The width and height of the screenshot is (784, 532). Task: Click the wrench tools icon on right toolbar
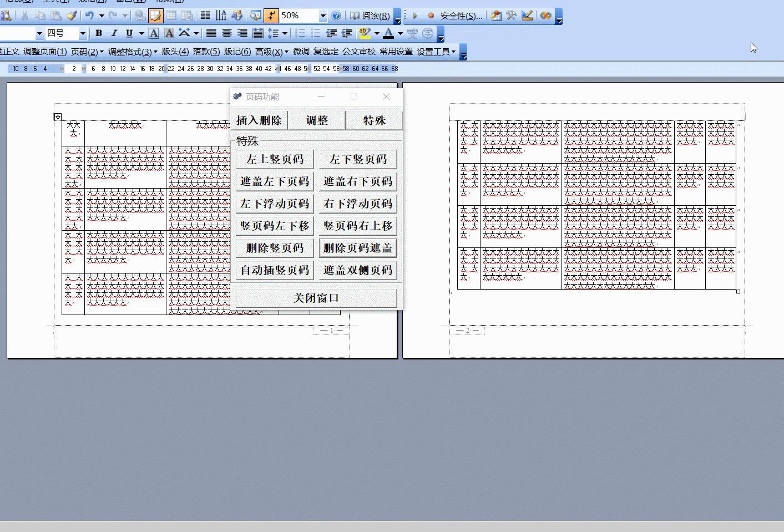(511, 16)
